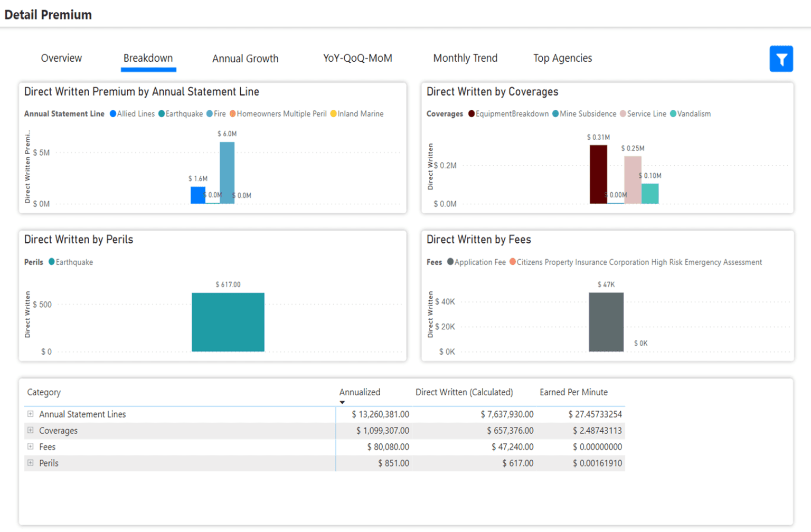Click the Vandalism legend marker

pyautogui.click(x=673, y=114)
